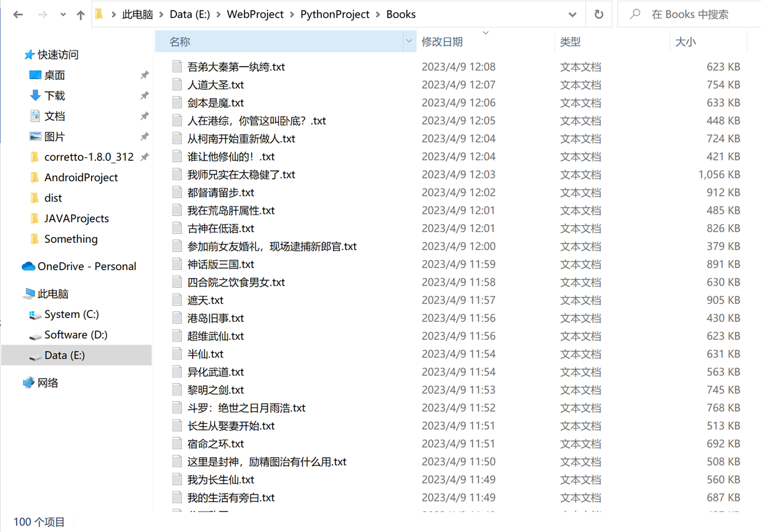The width and height of the screenshot is (761, 532).
Task: Click the back navigation arrow
Action: point(17,14)
